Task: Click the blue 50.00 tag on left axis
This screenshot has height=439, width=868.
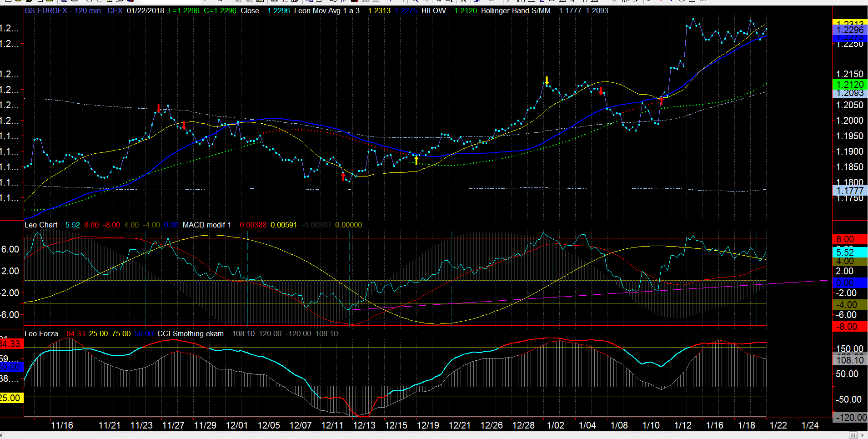Action: tap(11, 367)
